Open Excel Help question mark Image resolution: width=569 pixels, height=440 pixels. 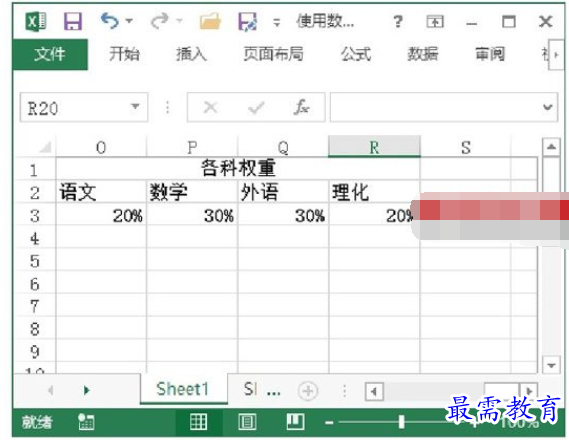pyautogui.click(x=398, y=22)
